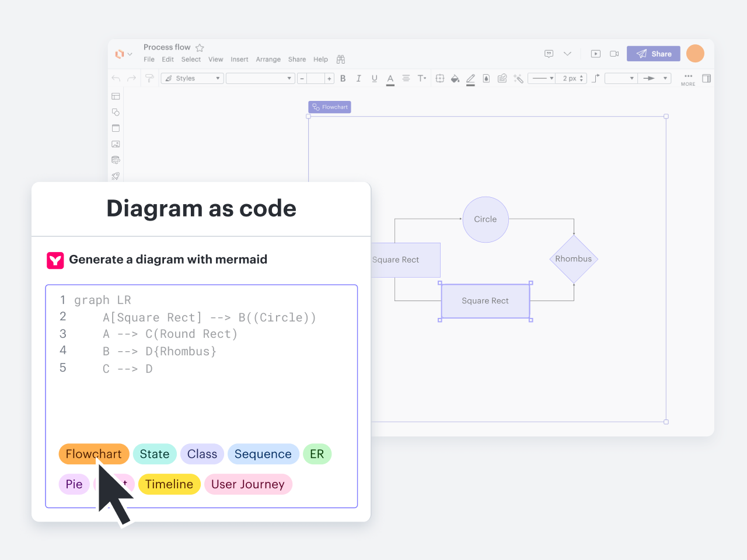Open the Arrange menu
The height and width of the screenshot is (560, 747).
[268, 60]
